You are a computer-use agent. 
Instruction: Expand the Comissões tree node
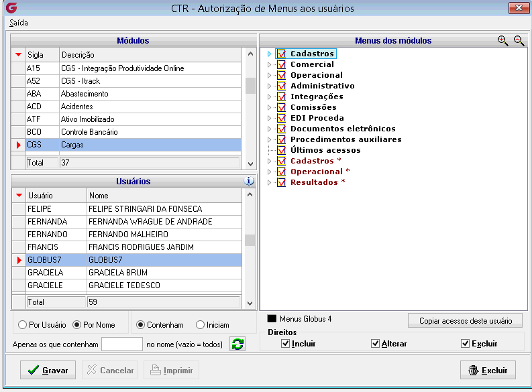tap(270, 107)
